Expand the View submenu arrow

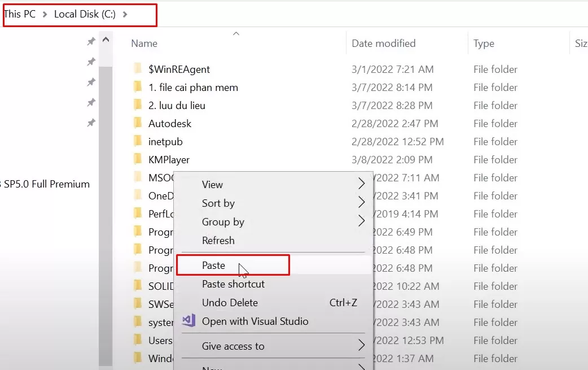pyautogui.click(x=362, y=184)
